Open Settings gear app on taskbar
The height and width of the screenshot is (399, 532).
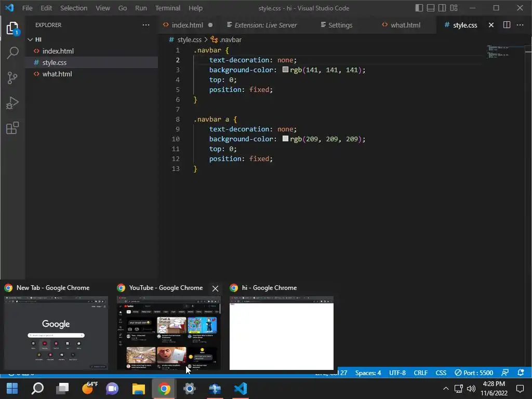tap(189, 389)
